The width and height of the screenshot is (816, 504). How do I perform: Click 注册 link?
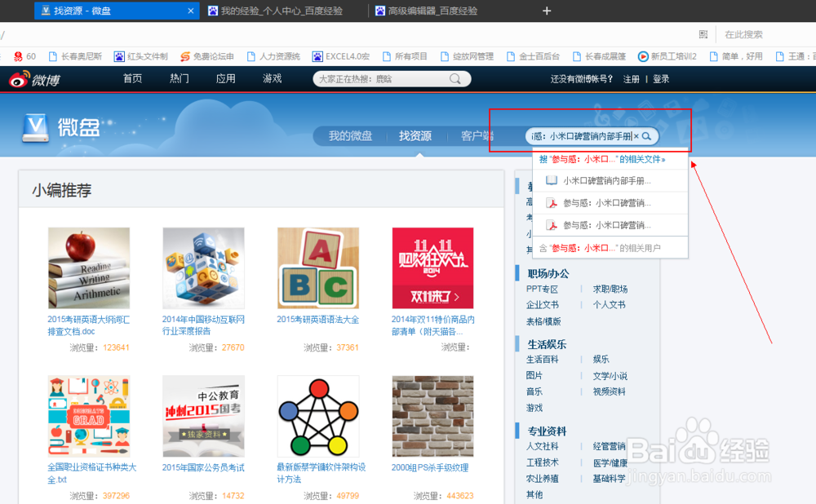(632, 79)
